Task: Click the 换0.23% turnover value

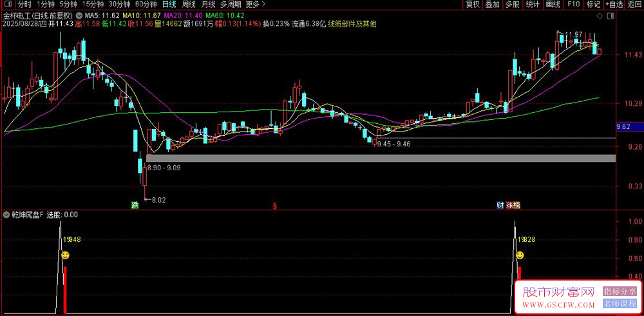Action: coord(276,24)
